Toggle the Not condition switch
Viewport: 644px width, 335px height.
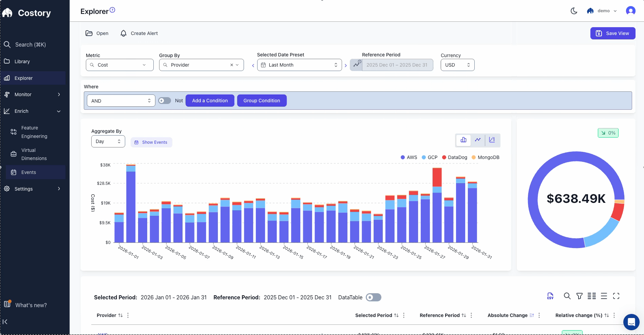(x=164, y=101)
